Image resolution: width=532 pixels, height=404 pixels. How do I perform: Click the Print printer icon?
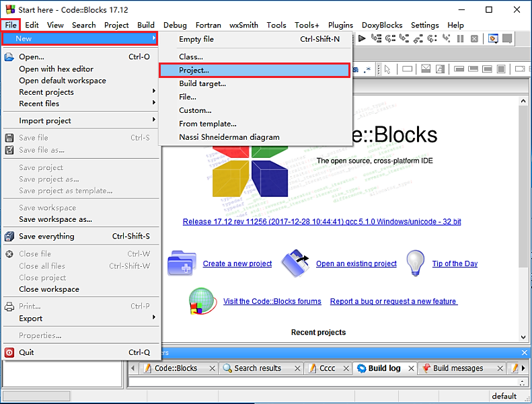point(9,307)
